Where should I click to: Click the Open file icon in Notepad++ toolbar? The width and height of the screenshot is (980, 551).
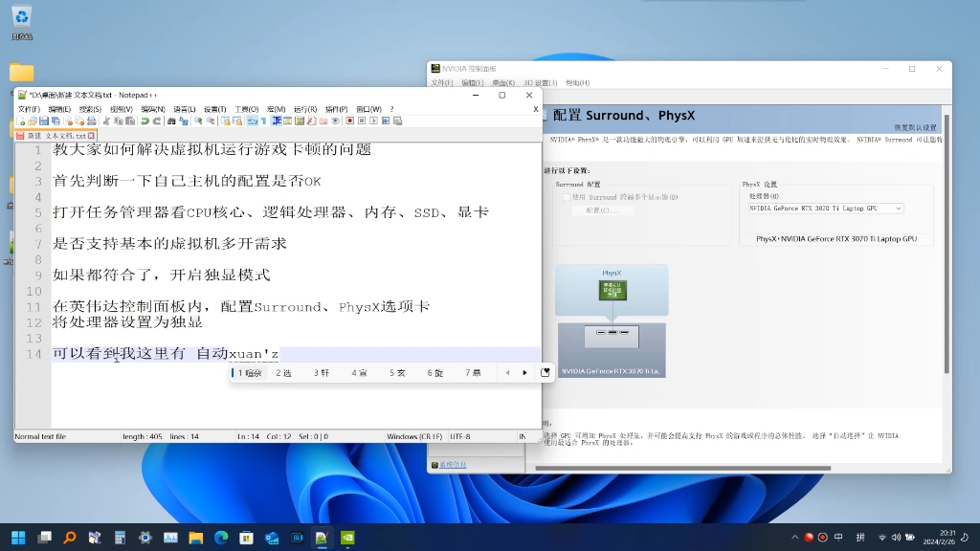coord(32,121)
